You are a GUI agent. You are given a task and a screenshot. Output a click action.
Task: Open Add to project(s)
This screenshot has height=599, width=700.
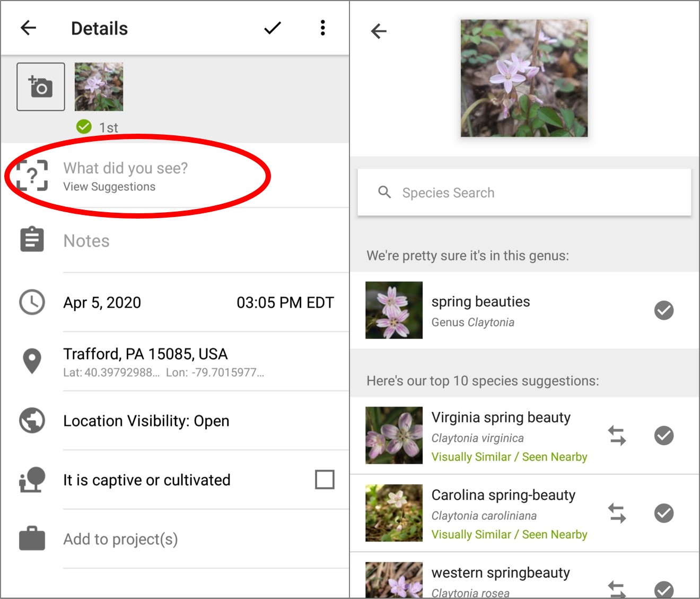121,539
